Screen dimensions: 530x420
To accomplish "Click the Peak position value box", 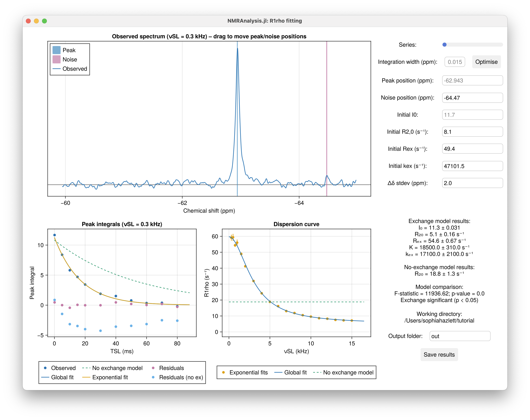I will [x=472, y=80].
